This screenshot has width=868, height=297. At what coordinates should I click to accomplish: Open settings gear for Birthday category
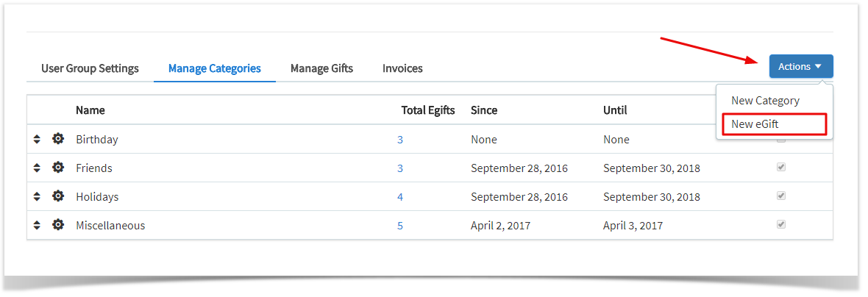[58, 139]
